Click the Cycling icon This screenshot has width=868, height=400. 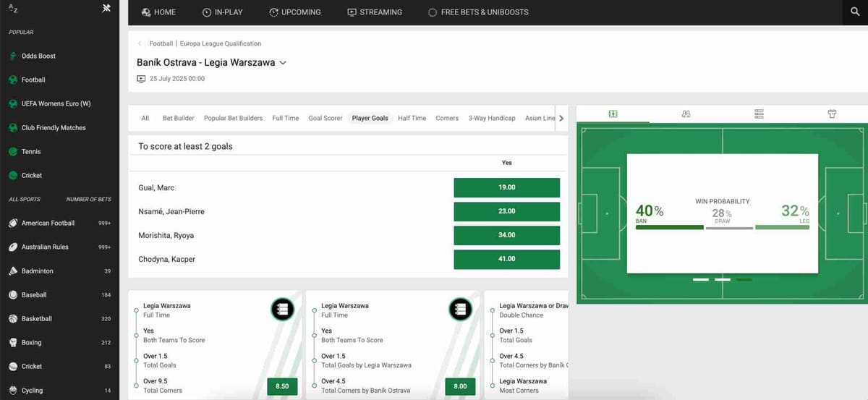tap(13, 390)
